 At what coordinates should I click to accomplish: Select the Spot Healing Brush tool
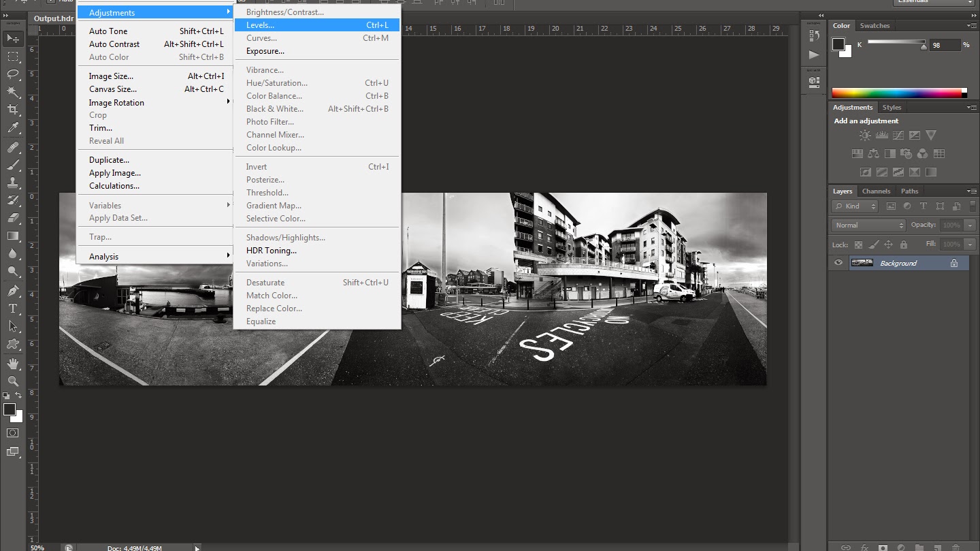13,147
